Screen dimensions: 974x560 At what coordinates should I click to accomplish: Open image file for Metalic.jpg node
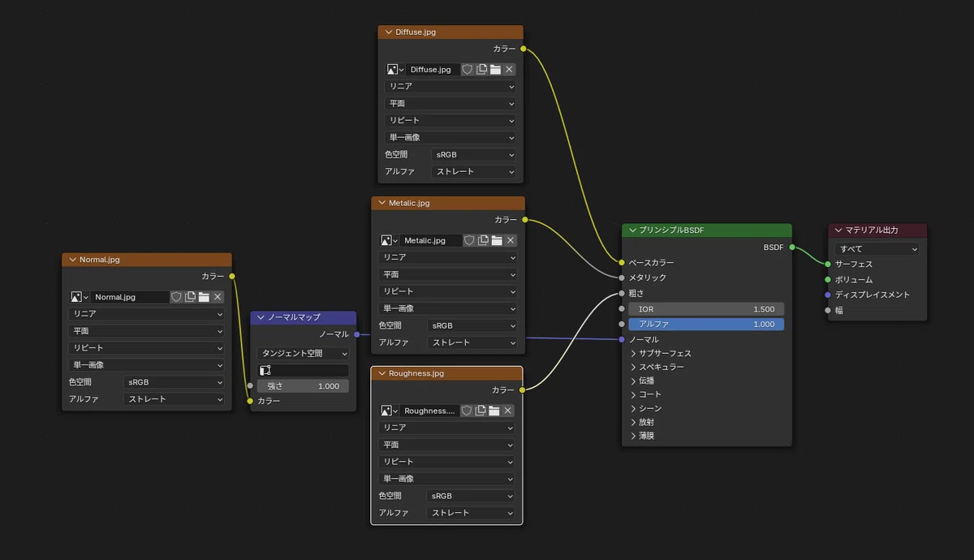coord(497,240)
